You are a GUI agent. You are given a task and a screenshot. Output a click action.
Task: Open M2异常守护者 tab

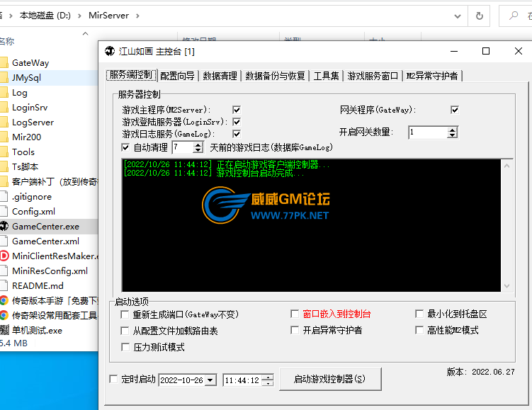click(x=432, y=76)
